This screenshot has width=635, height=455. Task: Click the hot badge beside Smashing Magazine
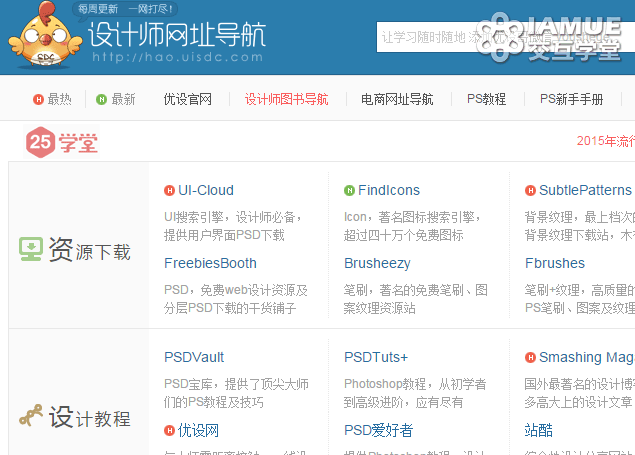(x=530, y=357)
